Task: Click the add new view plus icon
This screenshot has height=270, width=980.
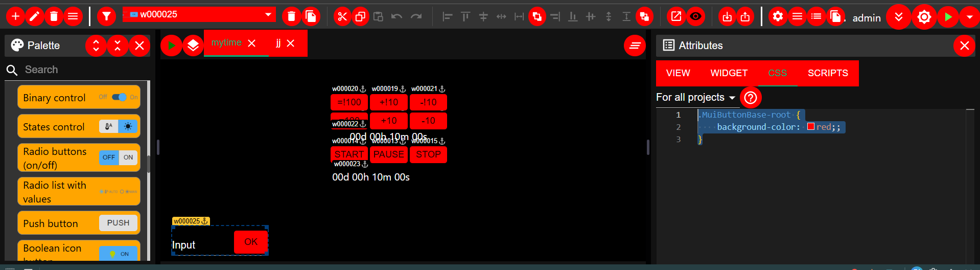Action: pos(15,16)
